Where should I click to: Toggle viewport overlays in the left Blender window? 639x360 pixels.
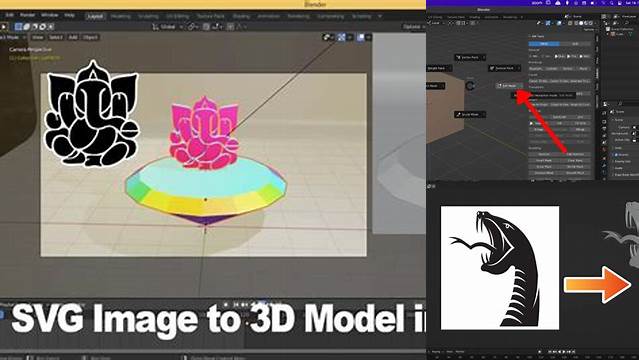(x=361, y=38)
